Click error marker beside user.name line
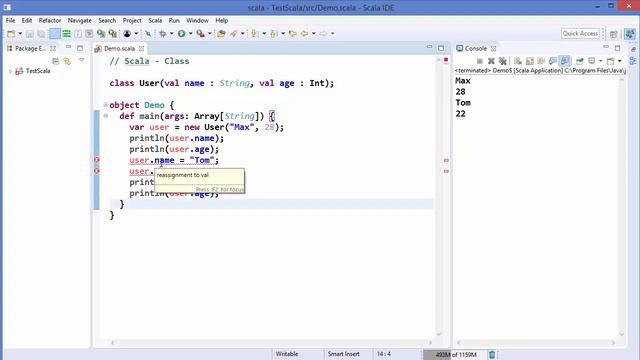 (x=97, y=160)
